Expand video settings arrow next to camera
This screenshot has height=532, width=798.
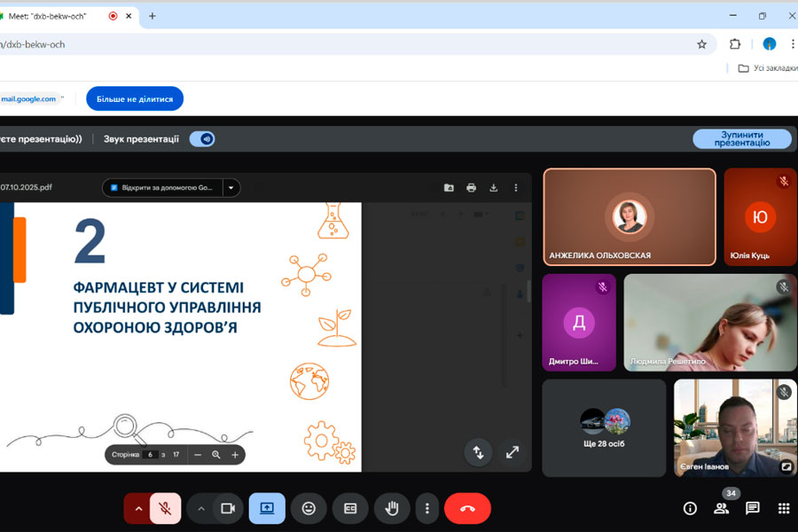[x=201, y=508]
